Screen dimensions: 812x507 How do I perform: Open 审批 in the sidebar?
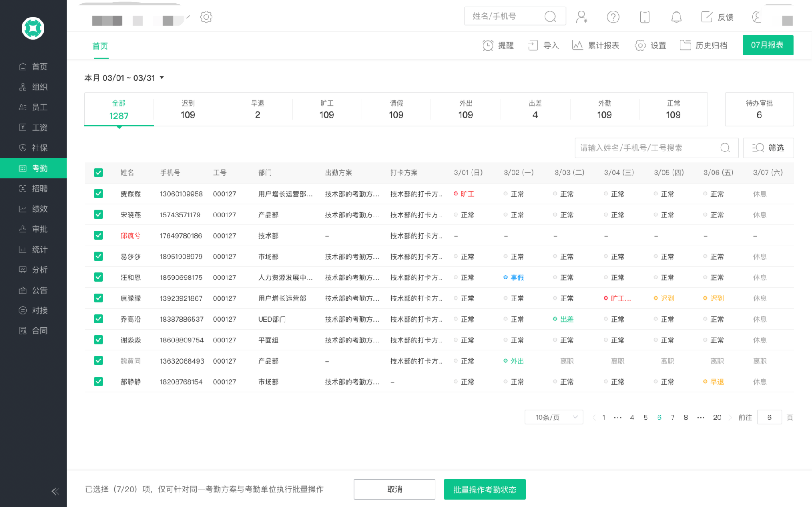pos(33,229)
